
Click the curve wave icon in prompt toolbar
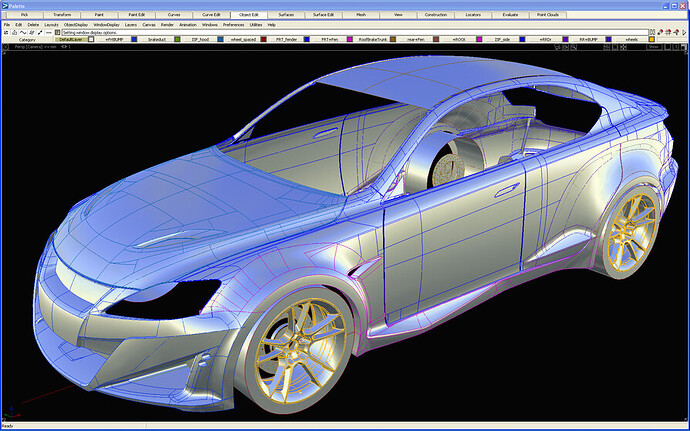click(x=23, y=33)
